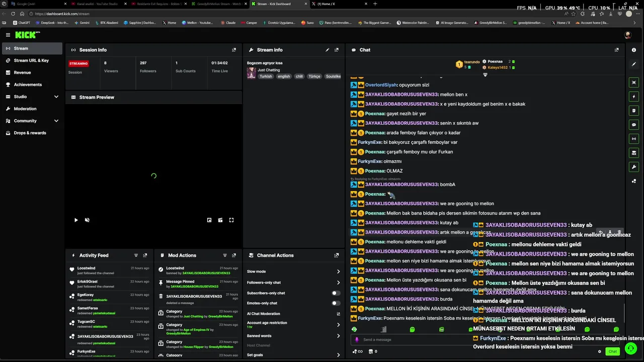Viewport: 644px width, 362px height.
Task: Switch stream preview to theater mode
Action: 220,220
